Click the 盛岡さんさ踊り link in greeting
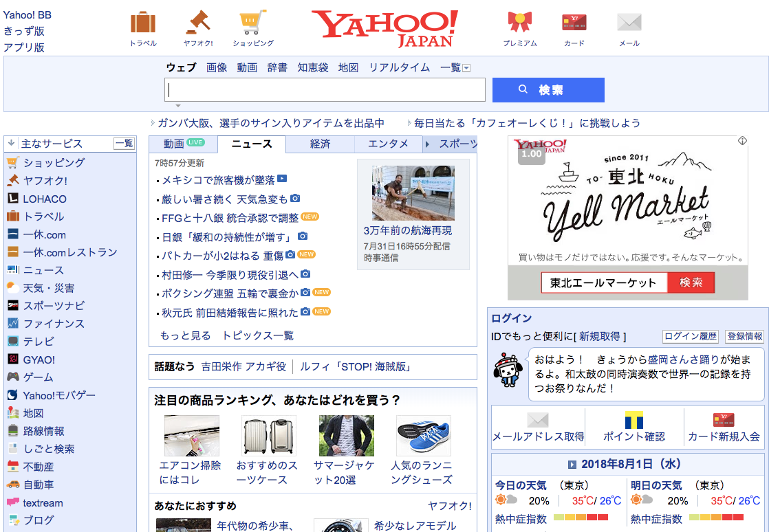 tap(684, 360)
